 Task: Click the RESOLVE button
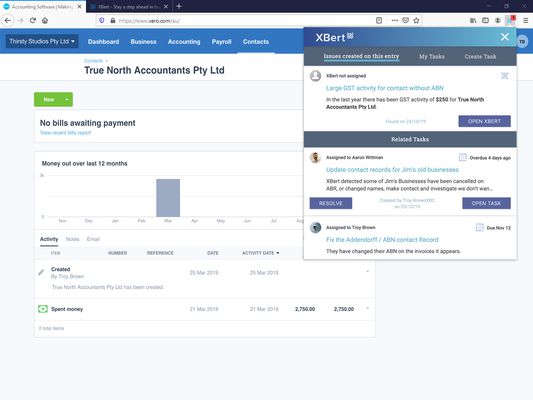(x=331, y=203)
